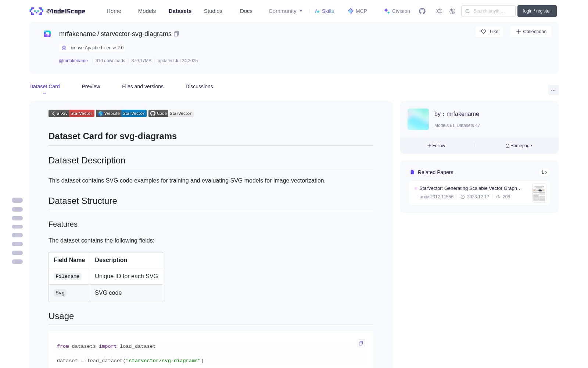588x368 pixels.
Task: Open the Civision link
Action: click(397, 11)
